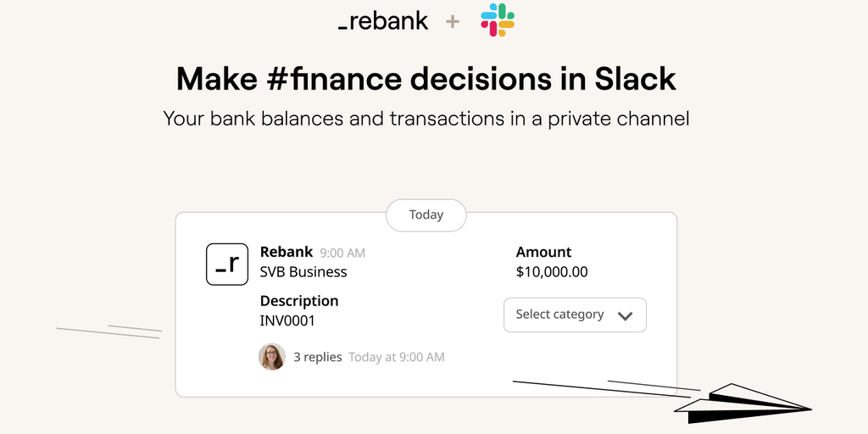Click the Description field label
Image resolution: width=868 pixels, height=434 pixels.
299,301
